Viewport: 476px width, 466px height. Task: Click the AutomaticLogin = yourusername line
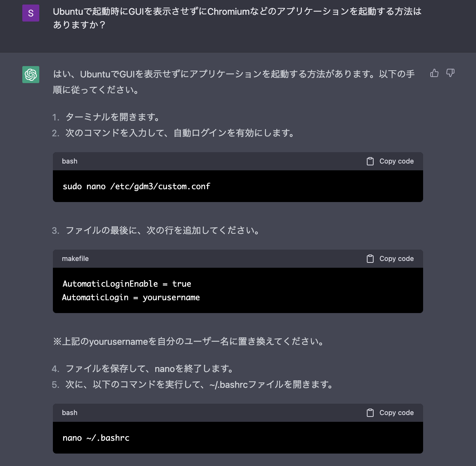click(x=131, y=297)
